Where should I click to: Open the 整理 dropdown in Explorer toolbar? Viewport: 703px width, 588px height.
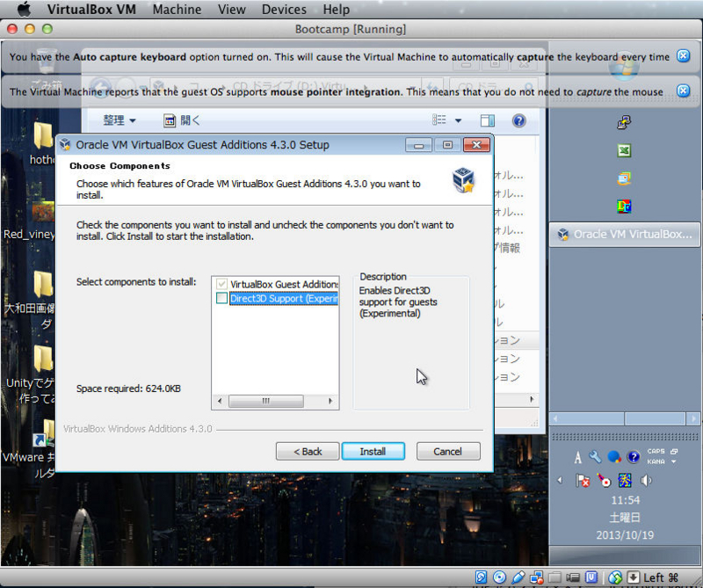[120, 120]
